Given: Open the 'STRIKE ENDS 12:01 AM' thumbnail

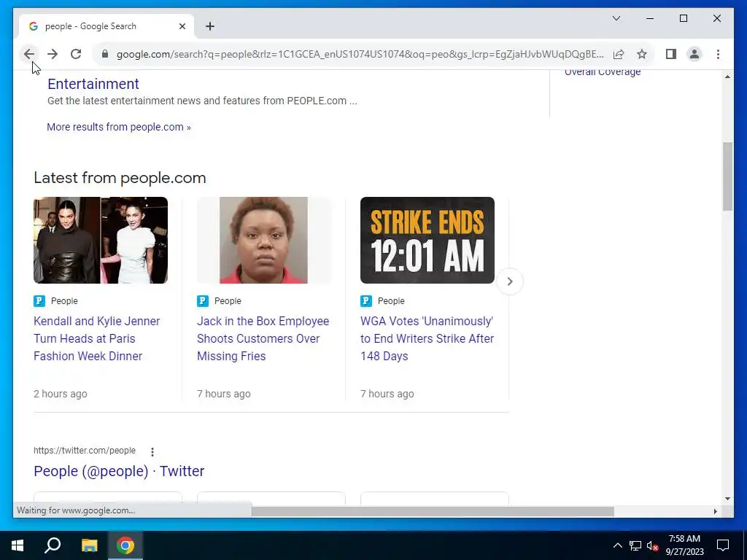Looking at the screenshot, I should coord(427,240).
